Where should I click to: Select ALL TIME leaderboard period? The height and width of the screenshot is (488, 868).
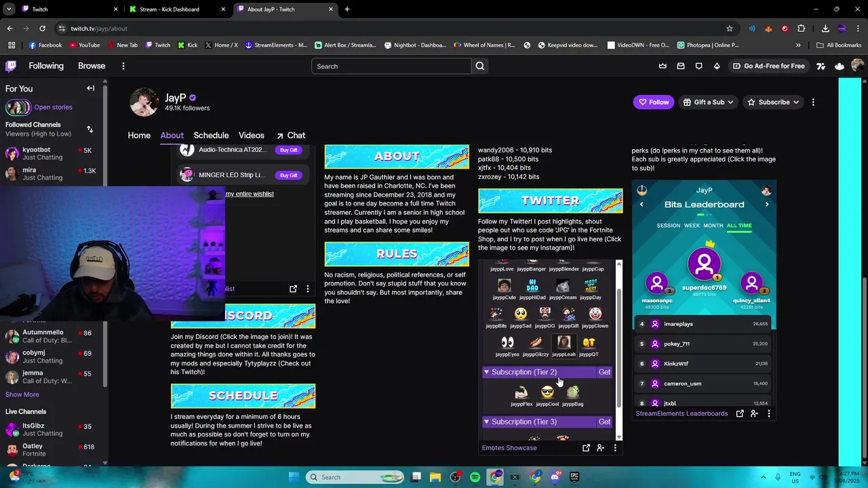click(739, 226)
